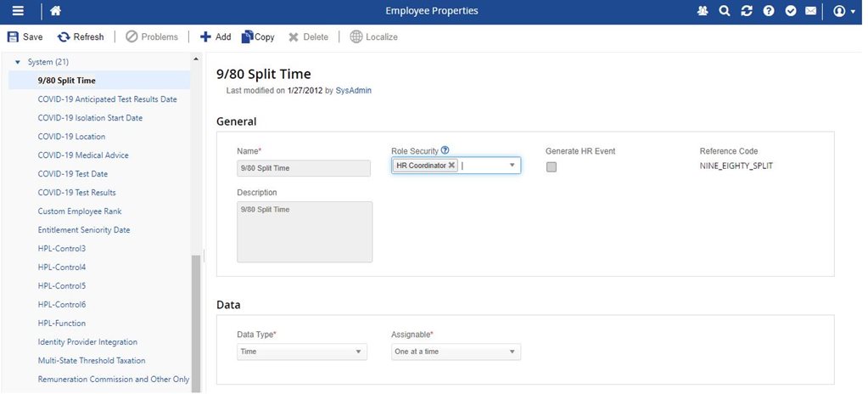Select Custom Employee Rank property
The height and width of the screenshot is (394, 868).
79,211
